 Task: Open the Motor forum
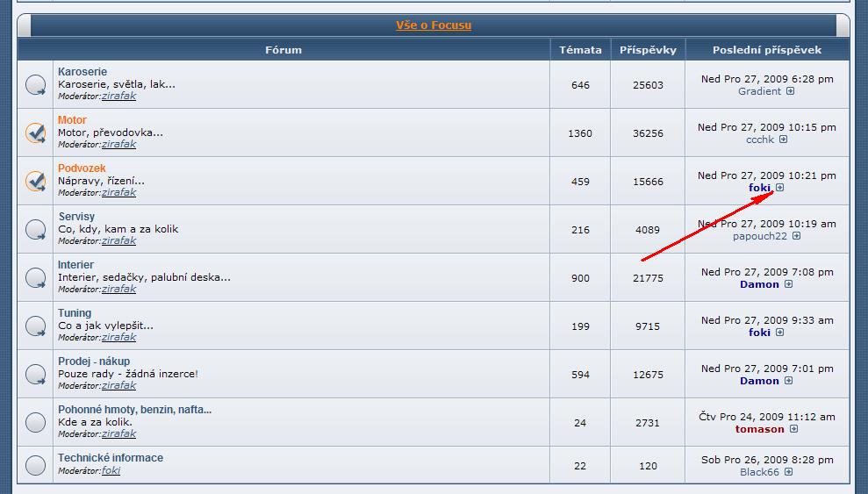tap(72, 120)
